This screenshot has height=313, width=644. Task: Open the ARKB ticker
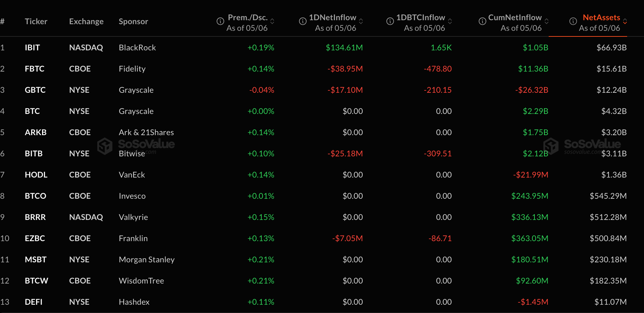coord(36,132)
